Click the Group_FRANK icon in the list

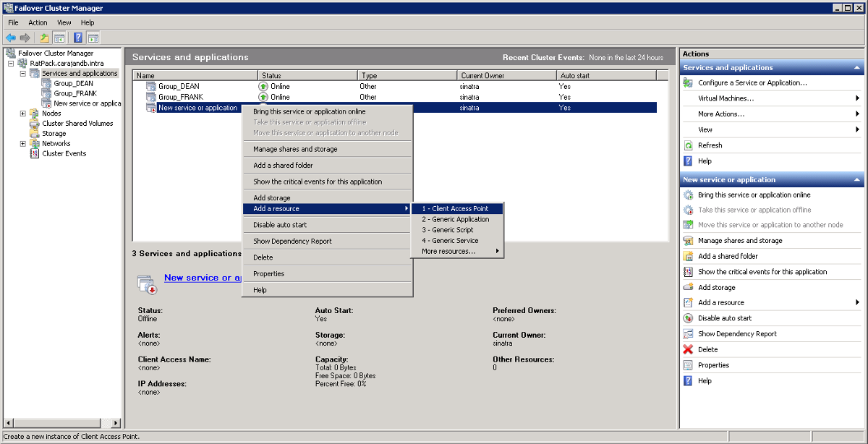pyautogui.click(x=150, y=97)
